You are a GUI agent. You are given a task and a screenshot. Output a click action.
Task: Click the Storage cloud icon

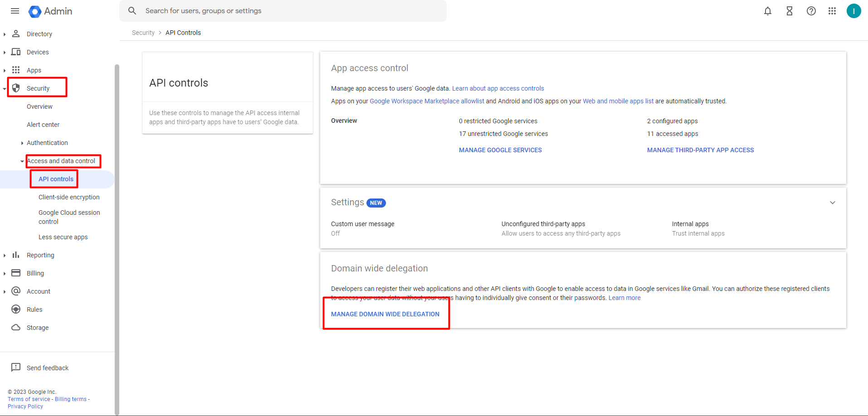[x=16, y=327]
